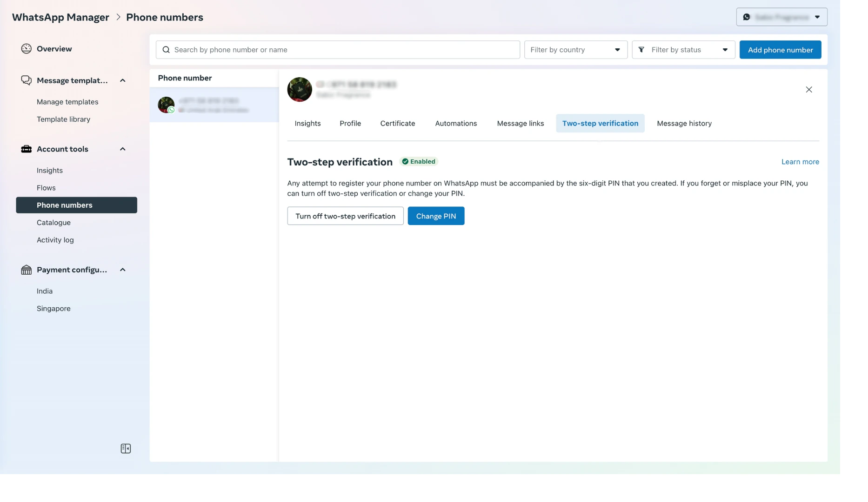
Task: Open Singapore payment configuration
Action: [x=53, y=309]
